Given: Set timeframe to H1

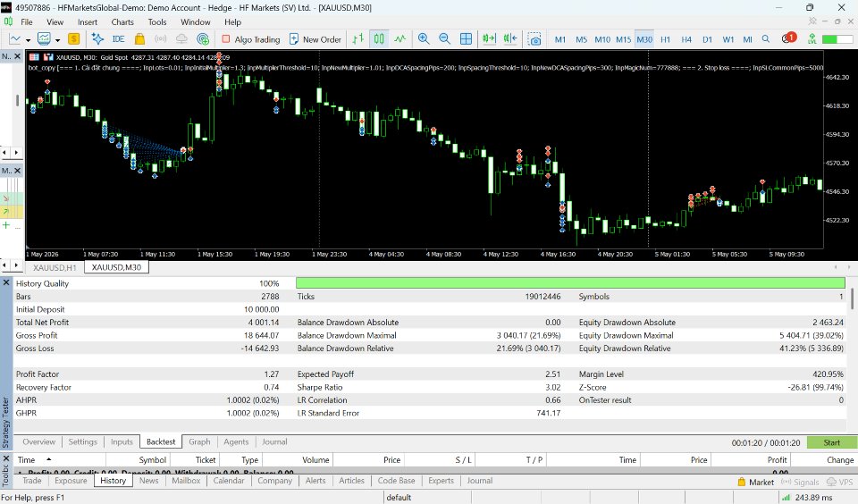Looking at the screenshot, I should [665, 39].
